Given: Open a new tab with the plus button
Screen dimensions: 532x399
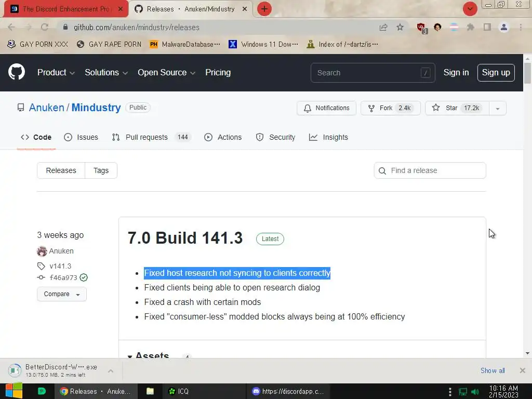Looking at the screenshot, I should (264, 9).
